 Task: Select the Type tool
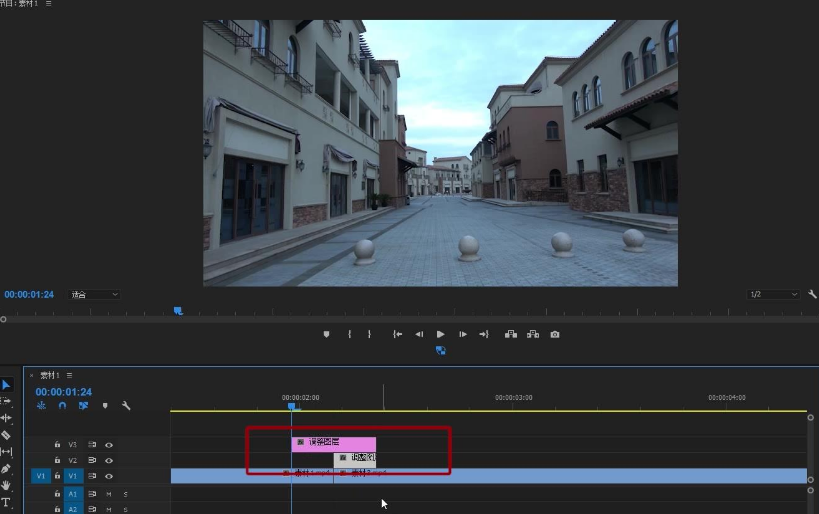[x=6, y=502]
